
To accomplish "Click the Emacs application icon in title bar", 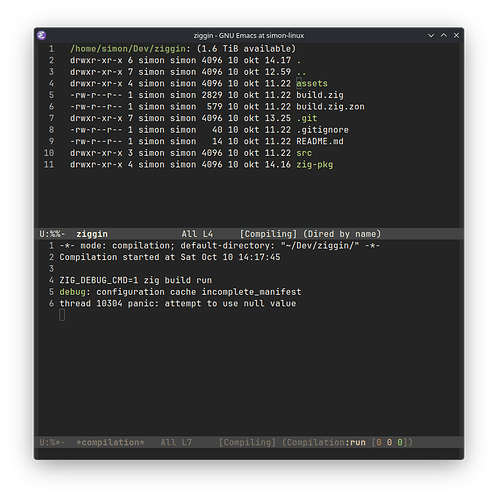I will coord(42,35).
